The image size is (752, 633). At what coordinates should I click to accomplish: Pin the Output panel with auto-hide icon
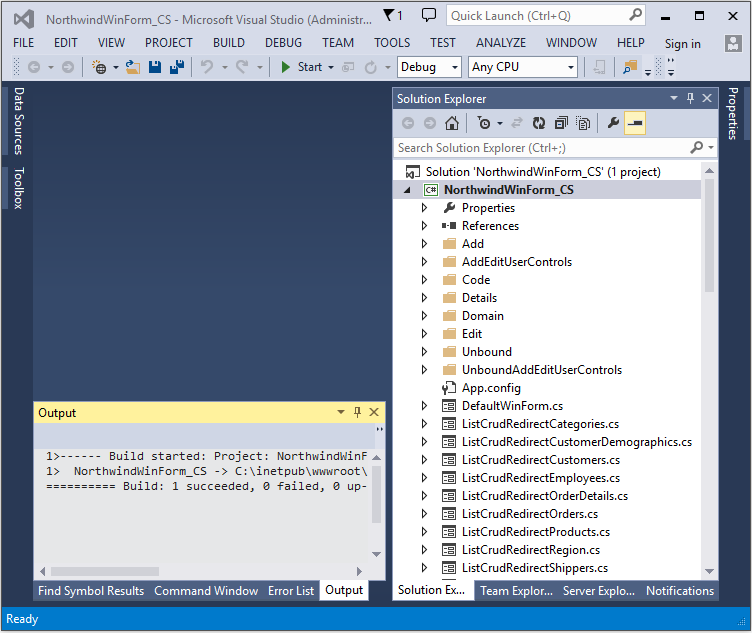click(x=357, y=412)
